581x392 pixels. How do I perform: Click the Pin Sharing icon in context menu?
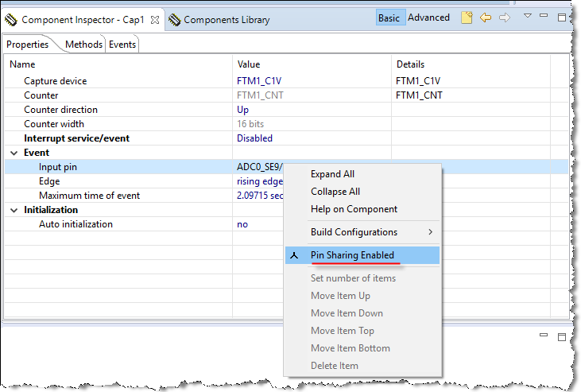294,255
